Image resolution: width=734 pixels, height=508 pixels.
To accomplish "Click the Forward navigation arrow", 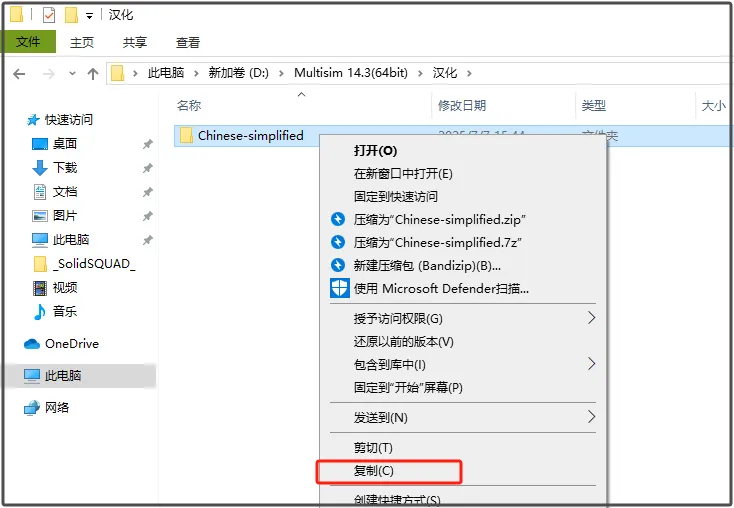I will point(49,74).
